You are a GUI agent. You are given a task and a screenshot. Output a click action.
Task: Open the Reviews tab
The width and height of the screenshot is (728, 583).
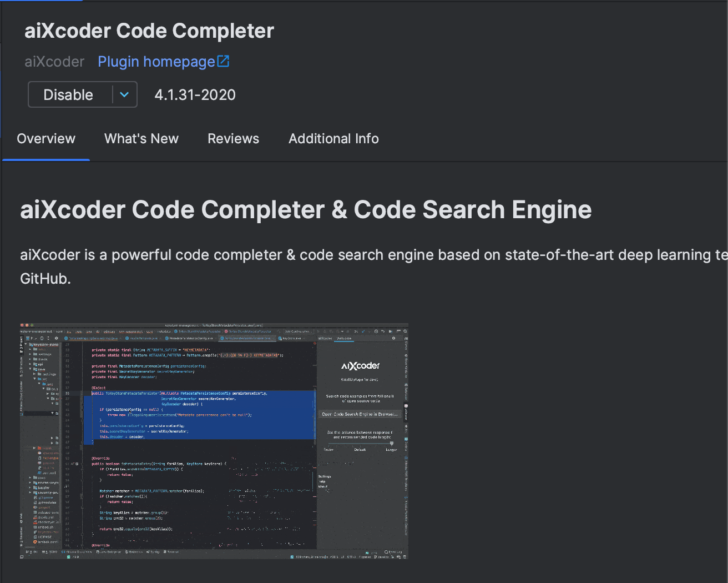[233, 139]
